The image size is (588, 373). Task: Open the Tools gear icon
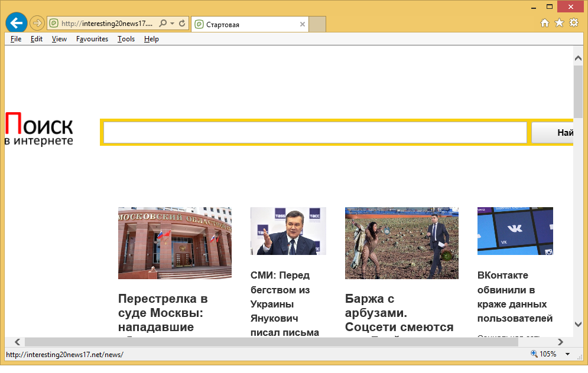[x=574, y=24]
